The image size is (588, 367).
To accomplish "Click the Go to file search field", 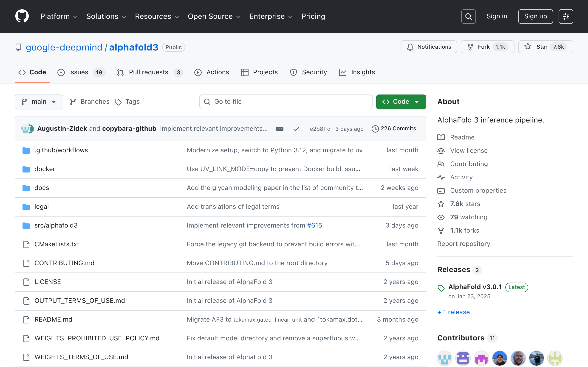I will coord(286,102).
